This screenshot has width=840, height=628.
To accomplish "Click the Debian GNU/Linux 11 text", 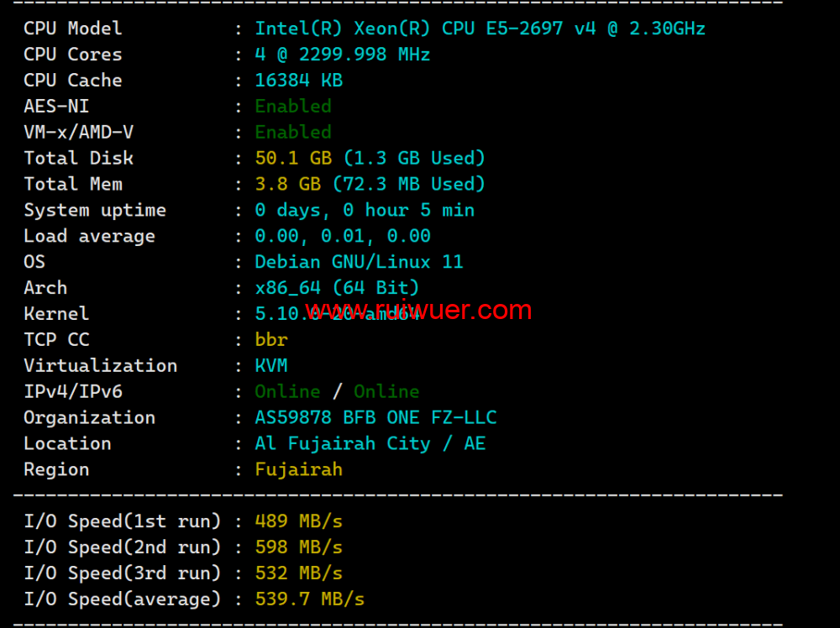I will click(x=359, y=262).
